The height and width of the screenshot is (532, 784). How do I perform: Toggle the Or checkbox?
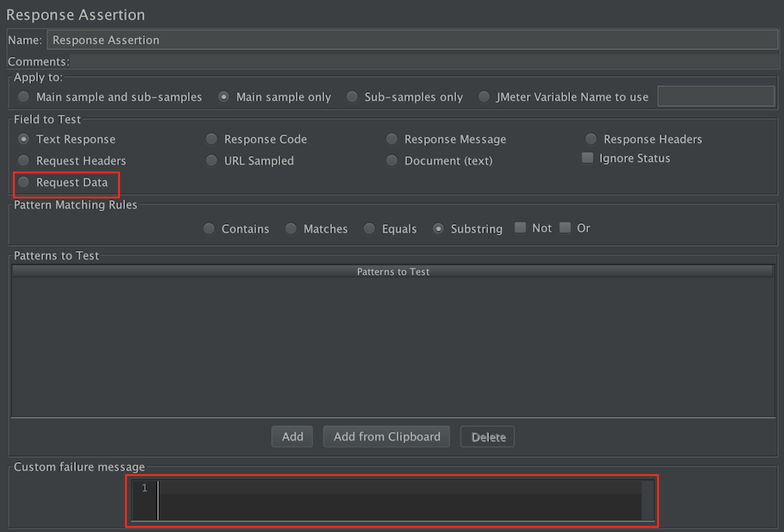566,228
